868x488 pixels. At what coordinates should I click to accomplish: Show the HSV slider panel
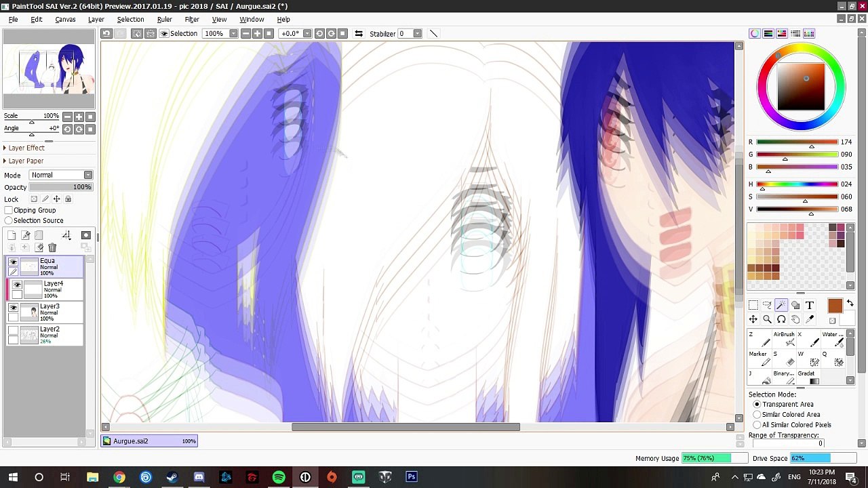point(782,33)
